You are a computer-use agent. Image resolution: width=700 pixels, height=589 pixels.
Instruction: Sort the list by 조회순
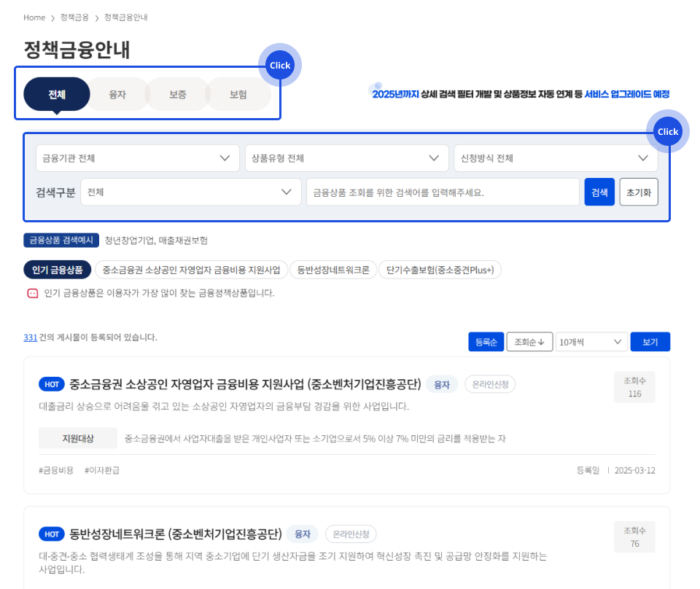[529, 342]
